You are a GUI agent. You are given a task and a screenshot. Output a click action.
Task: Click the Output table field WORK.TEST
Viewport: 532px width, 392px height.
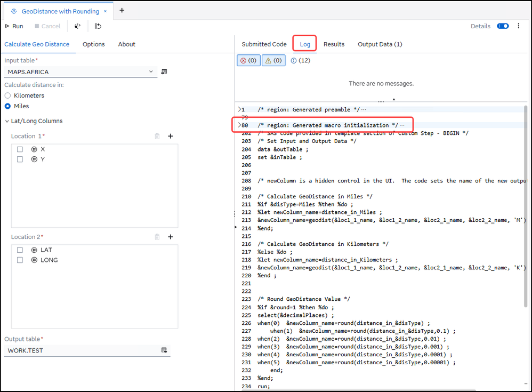[x=82, y=350]
